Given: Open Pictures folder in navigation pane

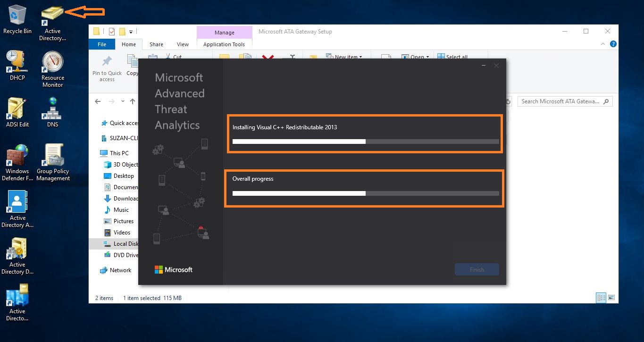Looking at the screenshot, I should (x=119, y=221).
